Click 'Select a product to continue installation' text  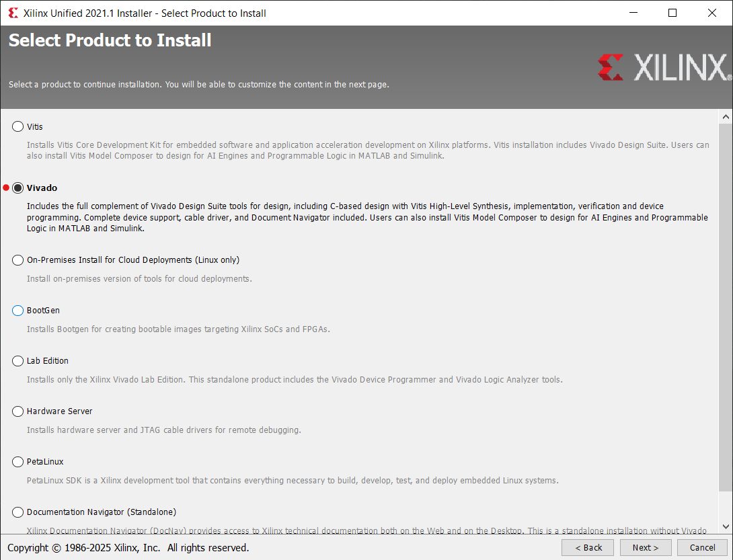pos(198,85)
